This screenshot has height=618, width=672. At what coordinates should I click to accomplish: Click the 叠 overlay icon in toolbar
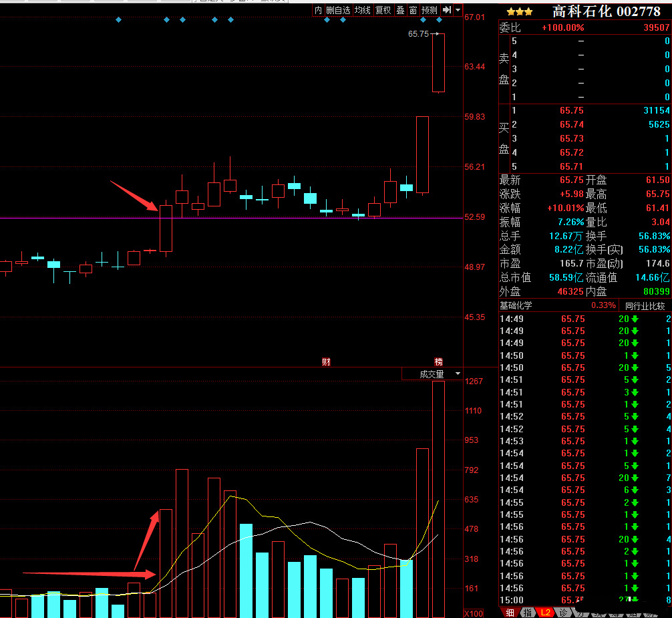click(x=400, y=10)
